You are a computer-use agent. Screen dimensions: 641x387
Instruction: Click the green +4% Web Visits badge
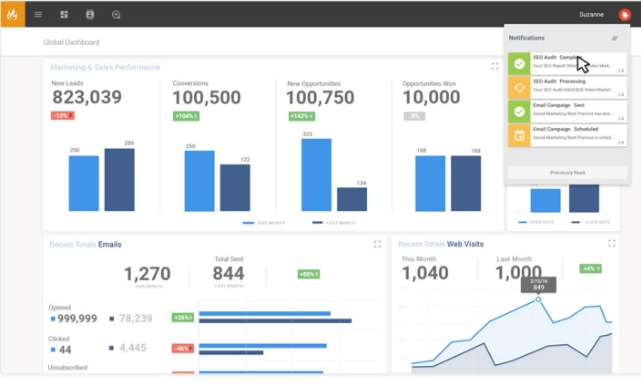[590, 268]
